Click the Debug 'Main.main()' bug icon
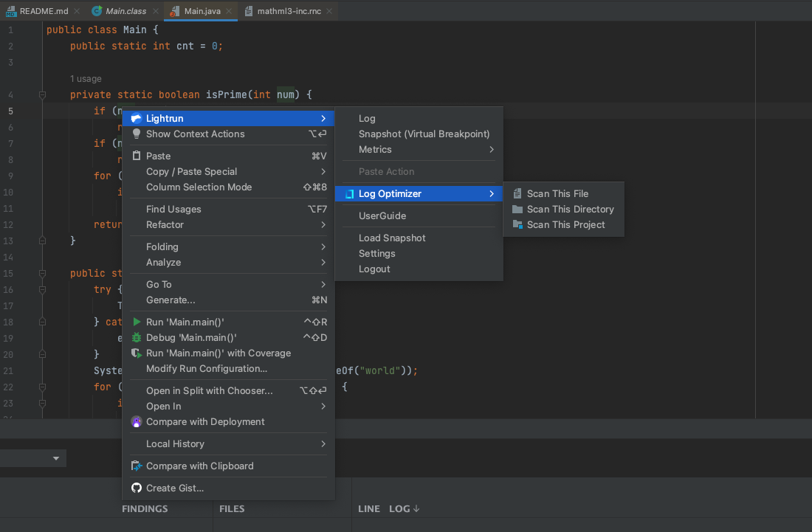Viewport: 812px width, 532px height. pos(136,338)
